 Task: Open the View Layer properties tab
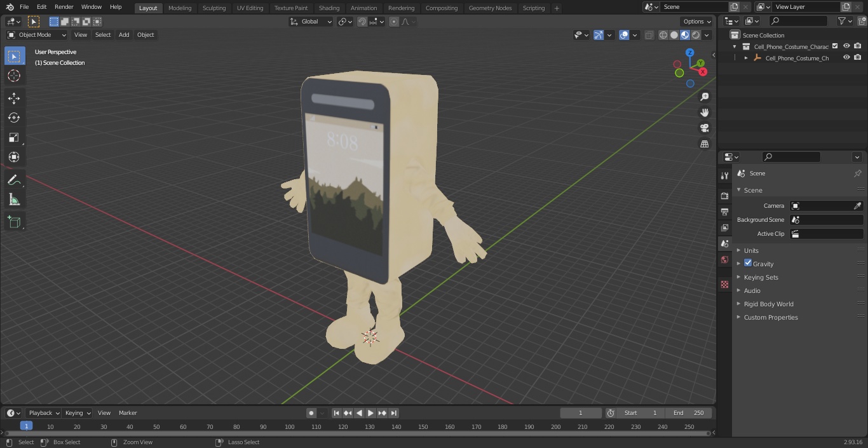pyautogui.click(x=724, y=227)
